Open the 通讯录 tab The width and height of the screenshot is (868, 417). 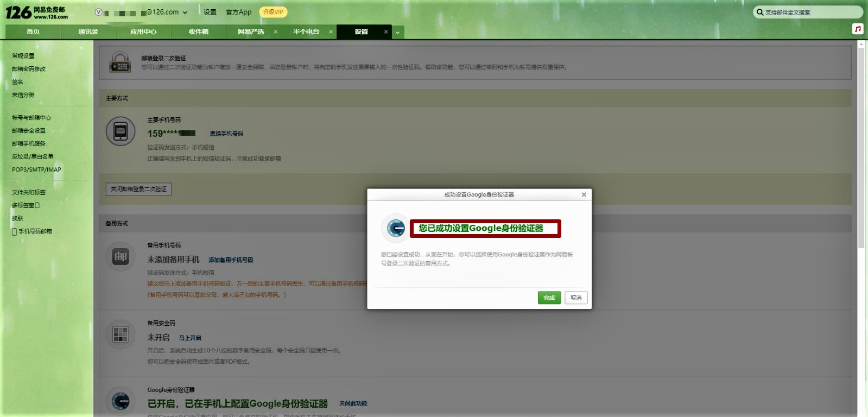pos(88,32)
